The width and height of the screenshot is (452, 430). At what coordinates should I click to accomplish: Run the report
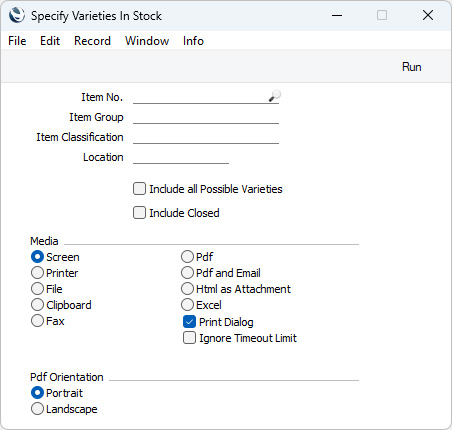[x=412, y=67]
